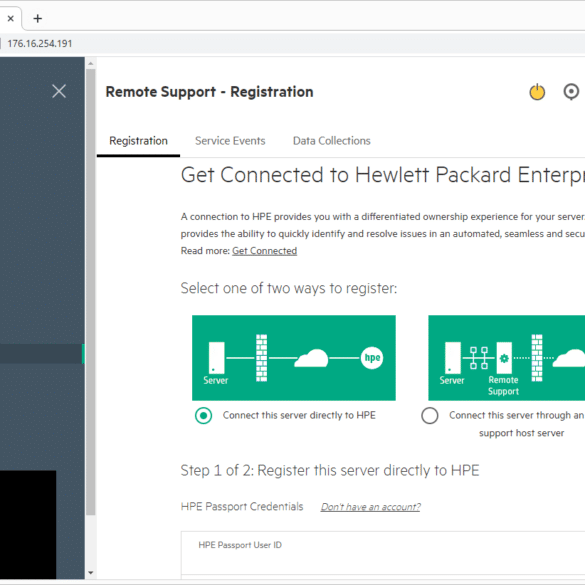Screen dimensions: 585x585
Task: Click the sidebar scrollbar up arrow
Action: pyautogui.click(x=91, y=64)
